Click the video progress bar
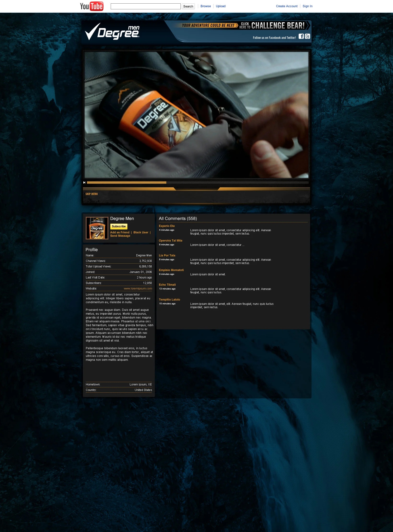Viewport: 393px width, 532px height. point(198,183)
